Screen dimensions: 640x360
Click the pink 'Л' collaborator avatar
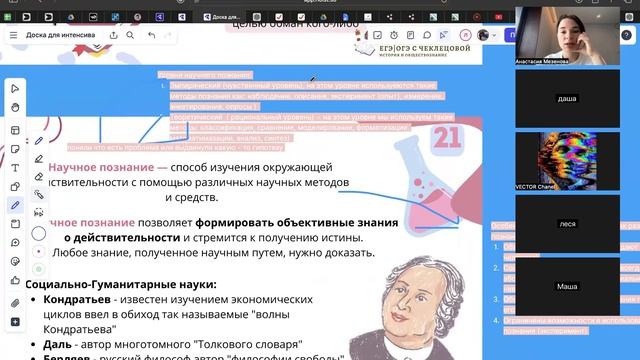[x=465, y=35]
